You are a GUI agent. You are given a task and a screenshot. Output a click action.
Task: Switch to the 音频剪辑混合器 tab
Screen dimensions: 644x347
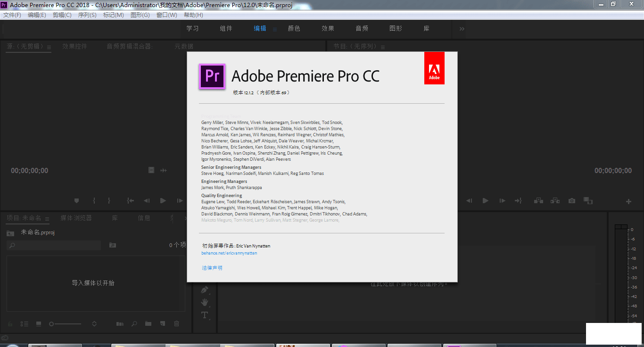click(x=130, y=46)
